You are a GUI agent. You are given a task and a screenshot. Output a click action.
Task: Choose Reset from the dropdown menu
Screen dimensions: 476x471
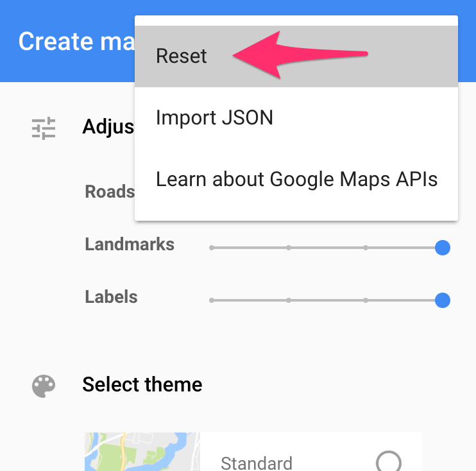point(296,56)
